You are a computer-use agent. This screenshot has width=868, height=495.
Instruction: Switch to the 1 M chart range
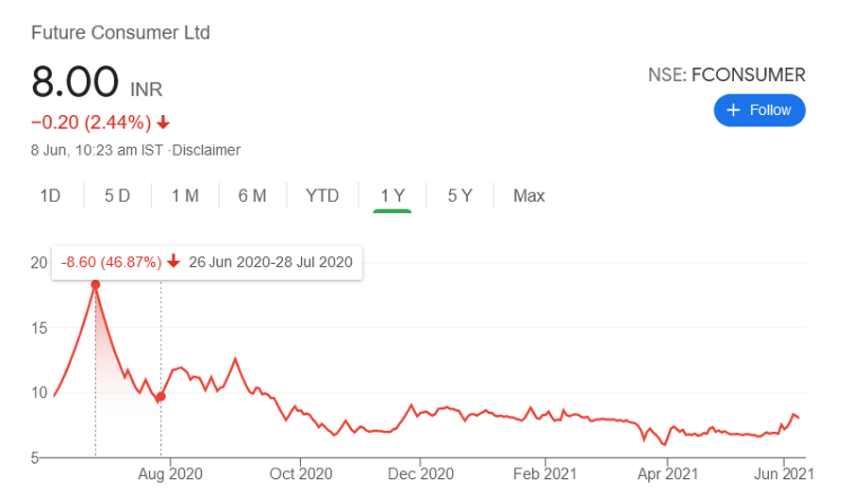pos(185,196)
